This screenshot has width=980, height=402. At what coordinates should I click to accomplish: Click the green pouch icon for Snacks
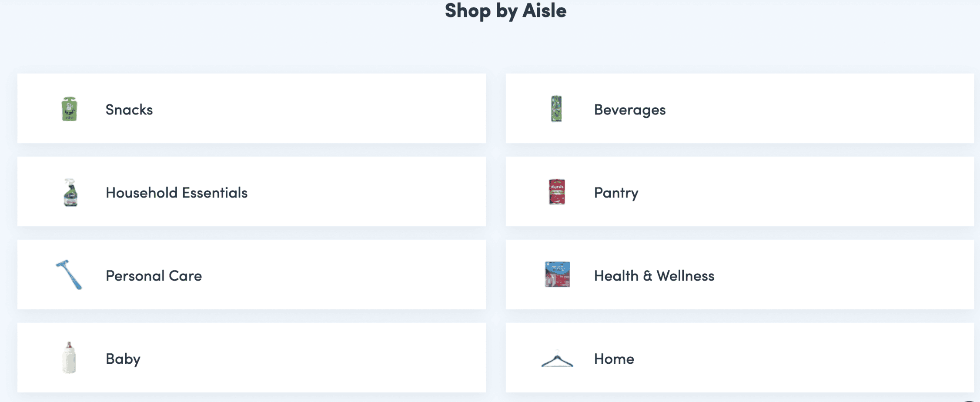pos(70,109)
